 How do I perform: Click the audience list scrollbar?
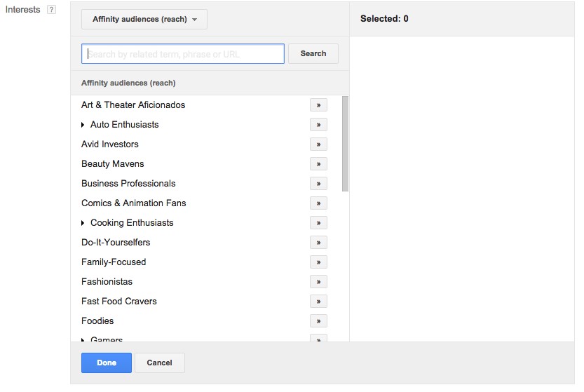[345, 144]
